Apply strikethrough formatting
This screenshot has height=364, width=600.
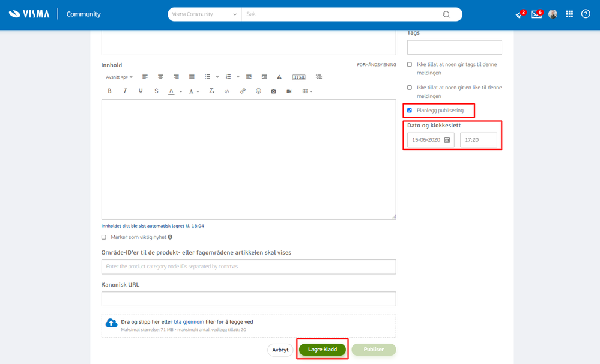[156, 91]
